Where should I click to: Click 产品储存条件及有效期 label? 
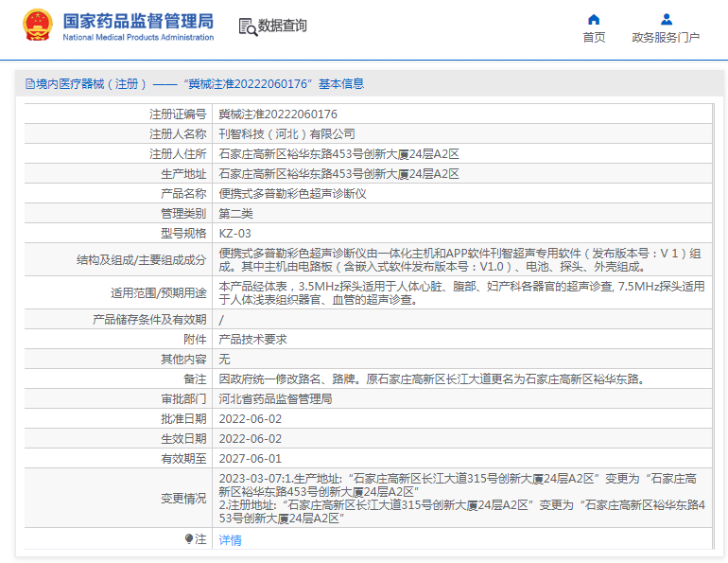point(149,320)
